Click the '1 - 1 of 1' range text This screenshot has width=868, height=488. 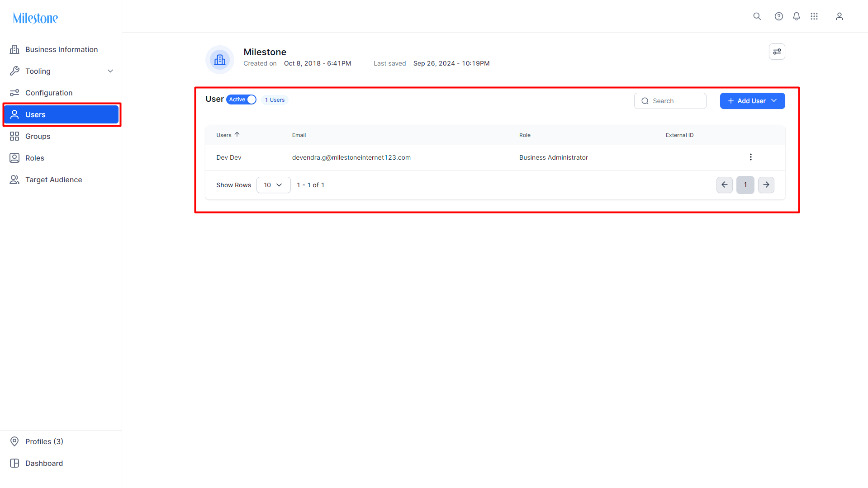310,185
